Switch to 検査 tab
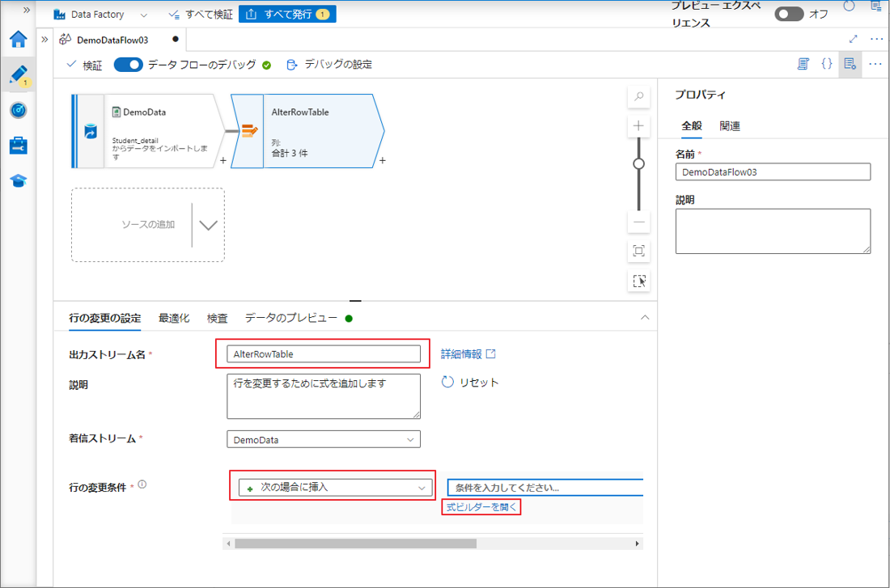 218,319
